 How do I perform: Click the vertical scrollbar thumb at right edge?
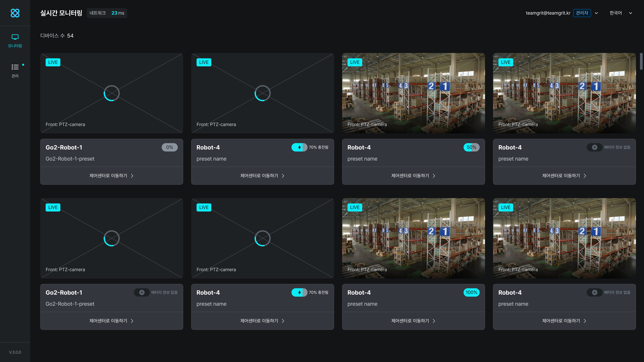[641, 61]
